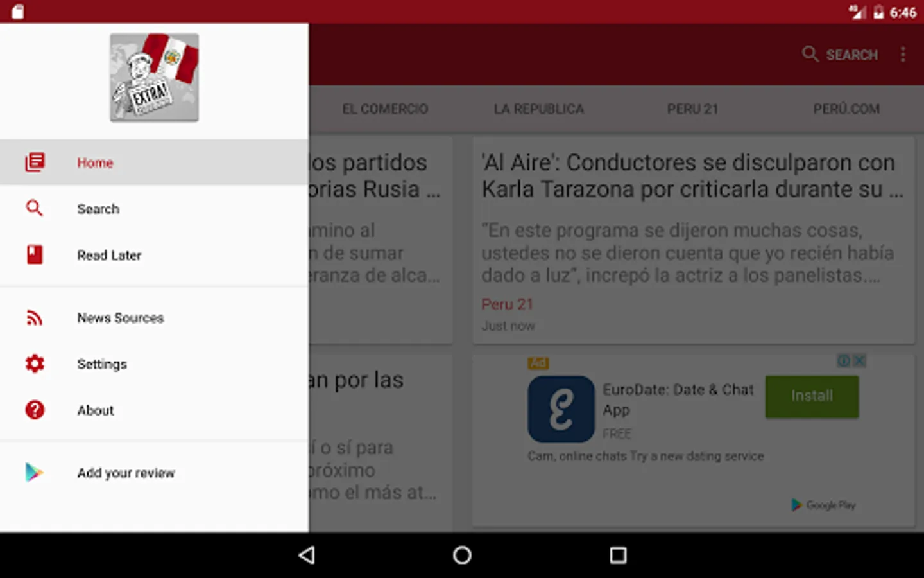This screenshot has width=924, height=578.
Task: Tap the Search magnifier icon in drawer
Action: pos(35,208)
